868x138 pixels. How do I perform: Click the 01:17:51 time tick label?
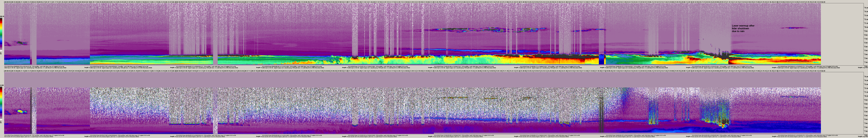(x=55, y=2)
